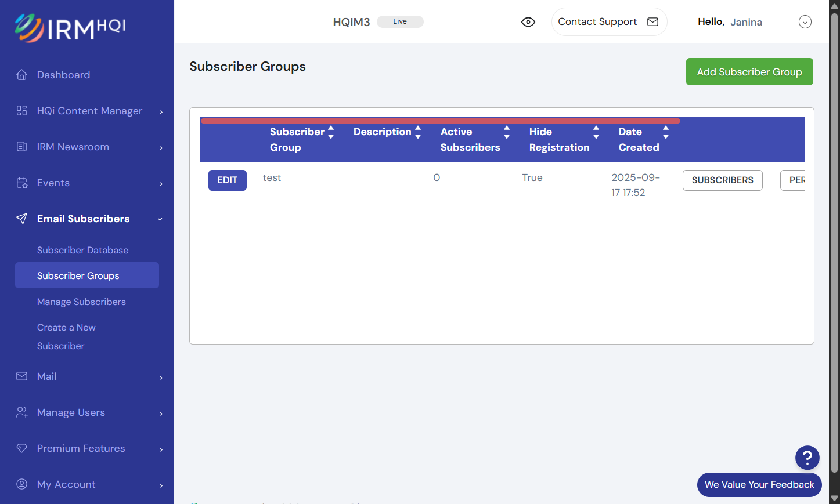Open the Email Subscribers menu label

(x=83, y=219)
